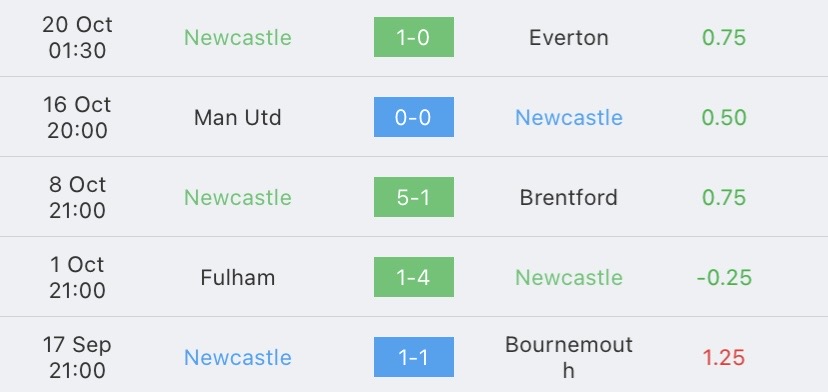828x392 pixels.
Task: Click the 20 Oct 01:30 date
Action: coord(78,38)
